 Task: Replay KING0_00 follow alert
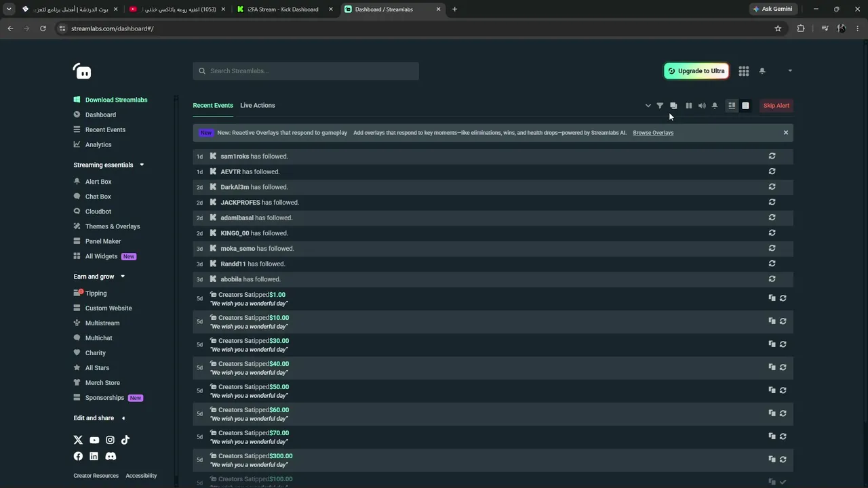(x=772, y=232)
